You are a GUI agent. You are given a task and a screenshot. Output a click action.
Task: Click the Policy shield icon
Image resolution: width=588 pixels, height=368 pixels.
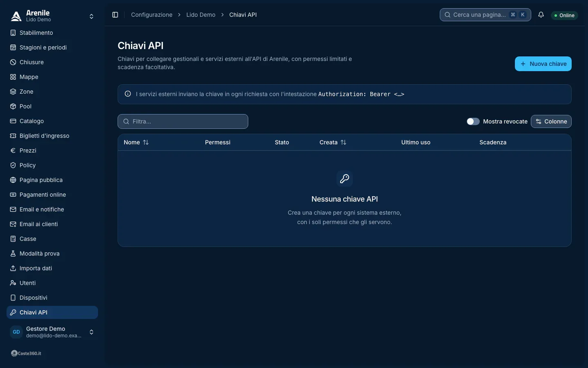pos(13,165)
